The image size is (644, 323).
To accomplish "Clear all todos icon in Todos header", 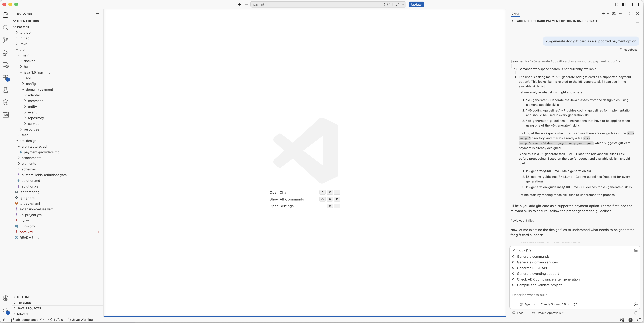I will (x=635, y=250).
